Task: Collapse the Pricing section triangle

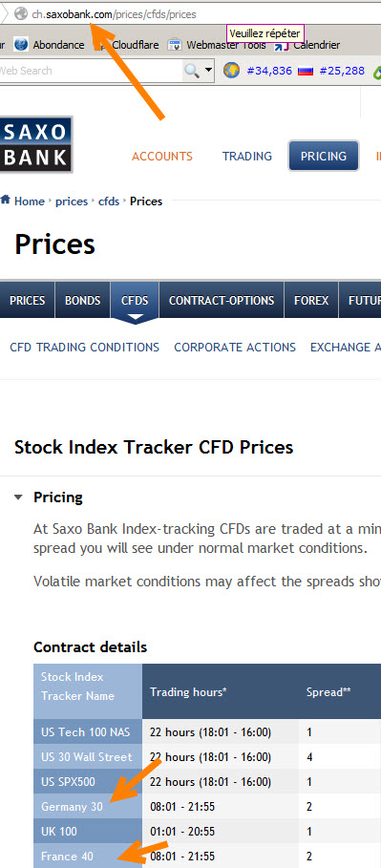Action: click(18, 498)
